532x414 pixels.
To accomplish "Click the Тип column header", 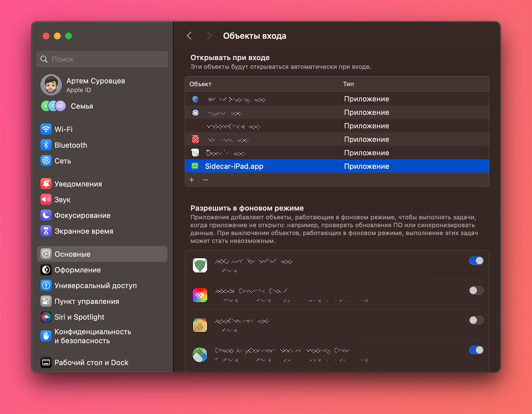I will click(348, 84).
